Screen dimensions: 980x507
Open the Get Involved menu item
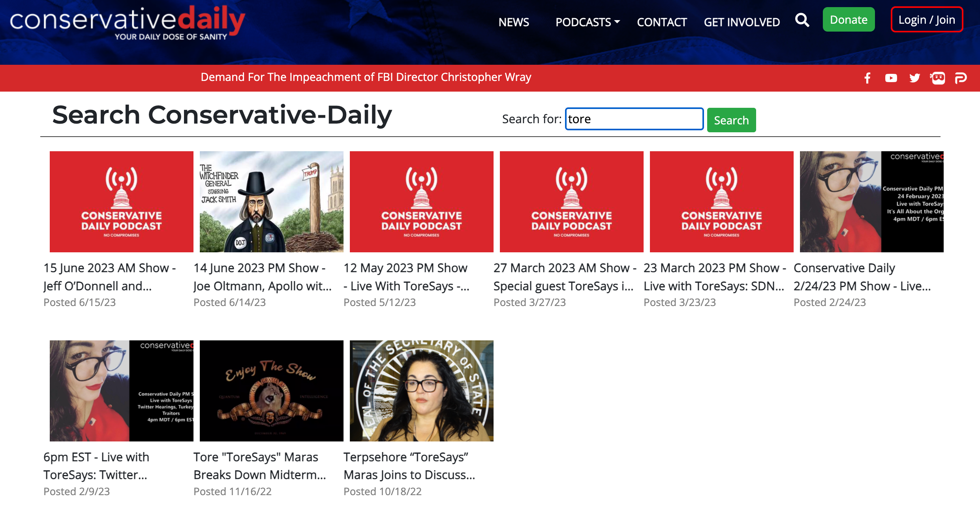pyautogui.click(x=742, y=22)
